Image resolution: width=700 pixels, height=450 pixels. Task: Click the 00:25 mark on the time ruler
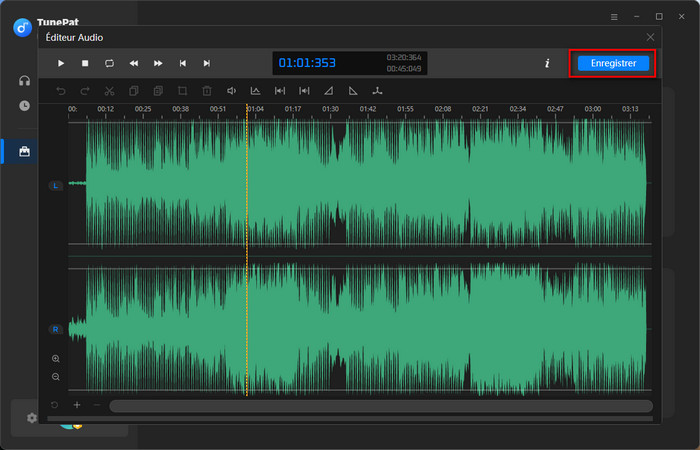click(x=143, y=109)
